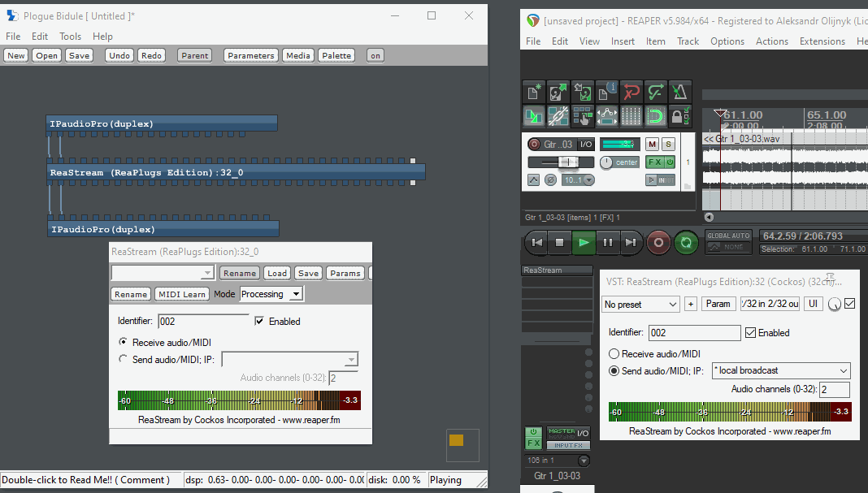
Task: Pause playback in REAPER transport
Action: 607,242
